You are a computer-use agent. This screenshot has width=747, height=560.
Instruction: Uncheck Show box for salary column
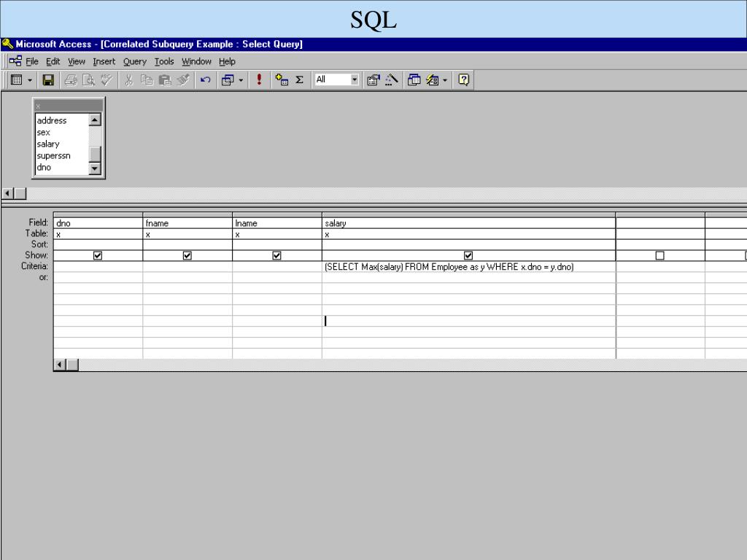point(468,256)
